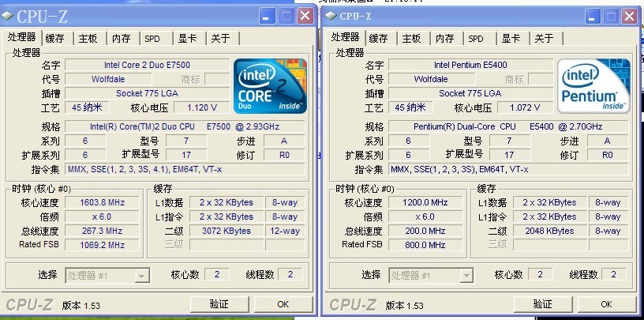Close the right CPU-Z window
This screenshot has width=644, height=320.
tap(629, 17)
